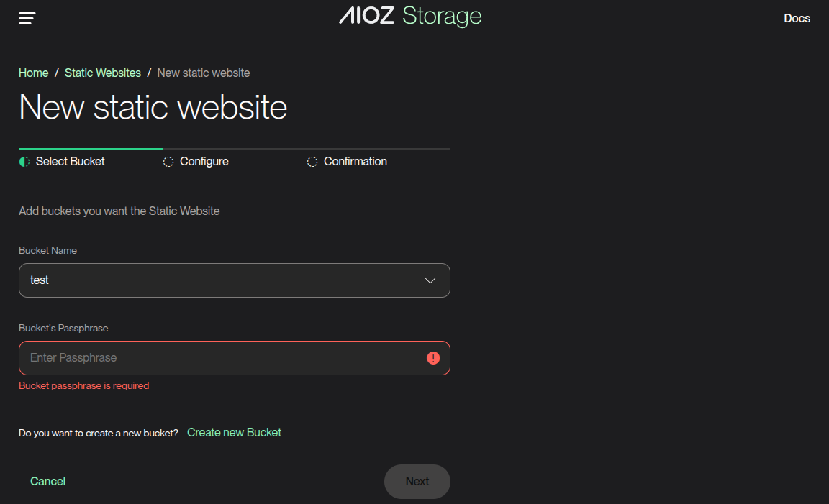
Task: Click the red error icon in passphrase field
Action: [x=433, y=358]
